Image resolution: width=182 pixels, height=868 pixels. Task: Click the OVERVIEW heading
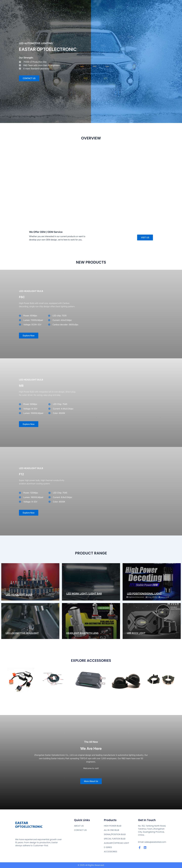(x=91, y=138)
